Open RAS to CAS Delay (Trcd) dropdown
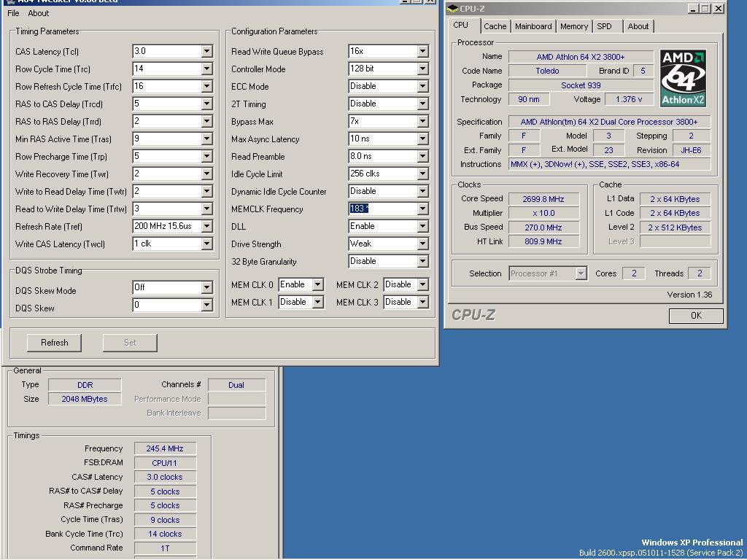This screenshot has height=560, width=747. tap(206, 104)
